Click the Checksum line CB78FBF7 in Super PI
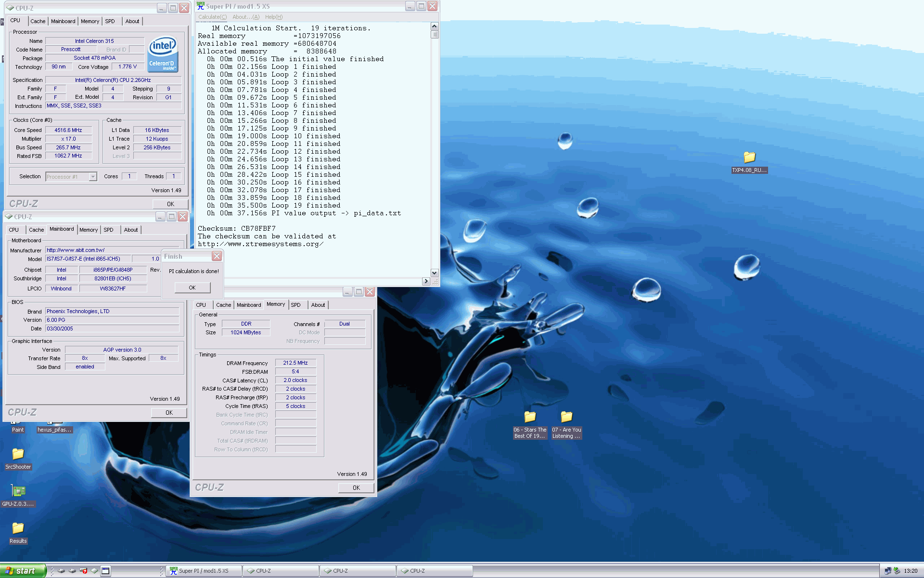 click(237, 228)
